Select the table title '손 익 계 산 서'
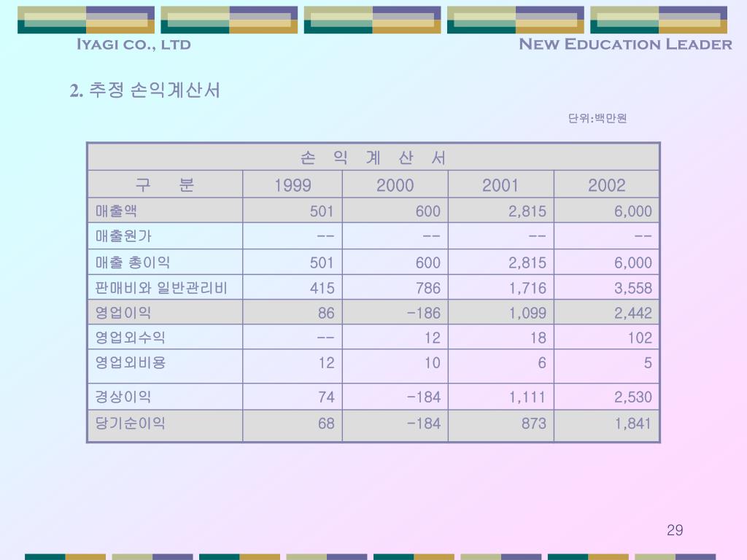747x560 pixels. pyautogui.click(x=373, y=157)
